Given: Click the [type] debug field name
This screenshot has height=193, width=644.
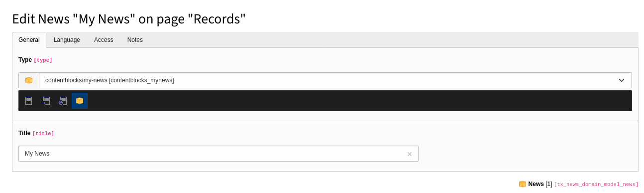Looking at the screenshot, I should point(43,60).
